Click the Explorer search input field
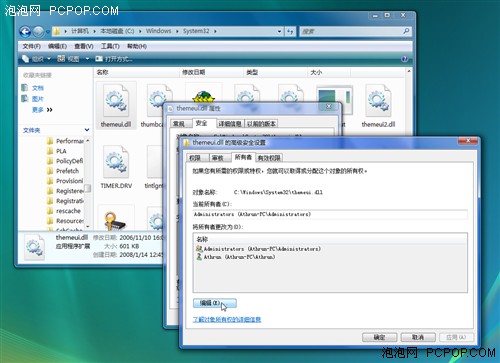This screenshot has width=500, height=363. [x=350, y=31]
